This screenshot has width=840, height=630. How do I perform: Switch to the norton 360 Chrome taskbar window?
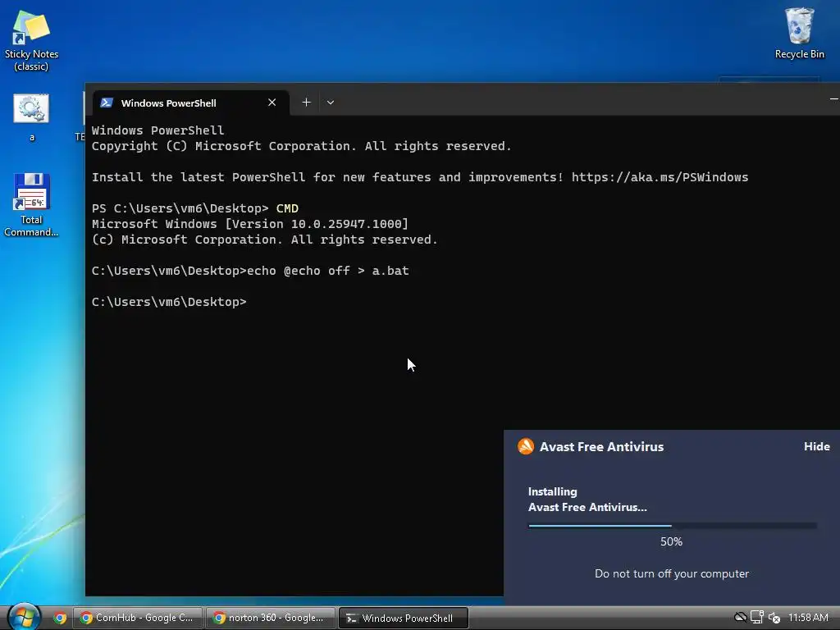[x=271, y=618]
